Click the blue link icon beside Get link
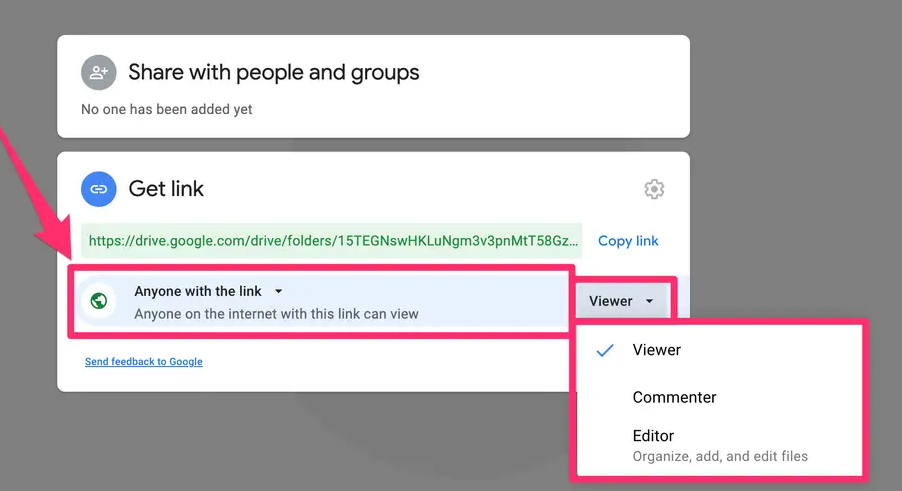This screenshot has height=491, width=902. point(98,189)
